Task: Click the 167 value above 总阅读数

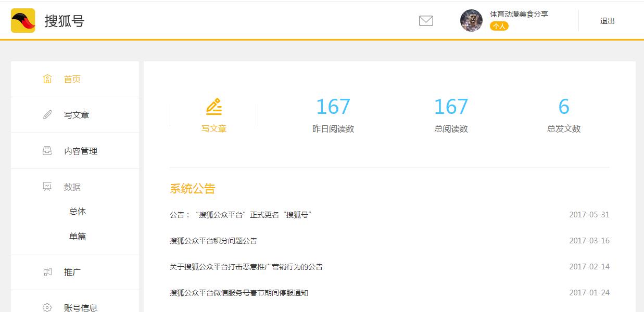Action: click(451, 107)
